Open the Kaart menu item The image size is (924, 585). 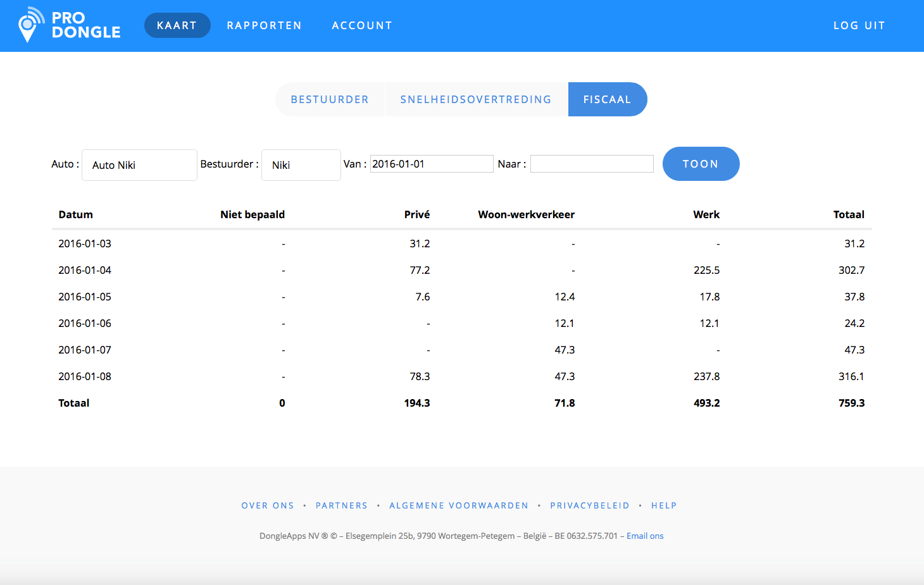tap(177, 25)
